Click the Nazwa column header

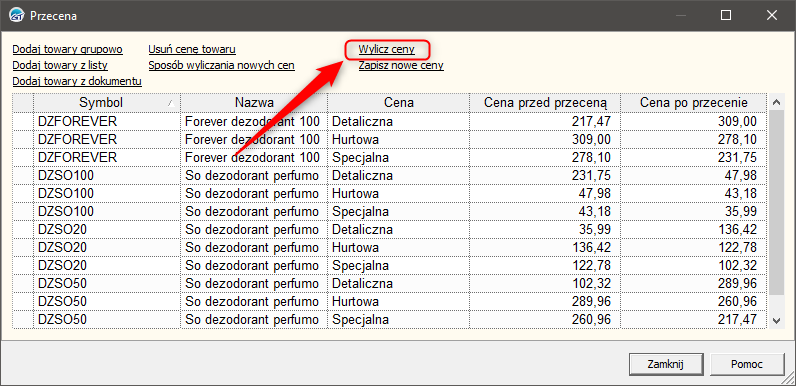[x=254, y=103]
